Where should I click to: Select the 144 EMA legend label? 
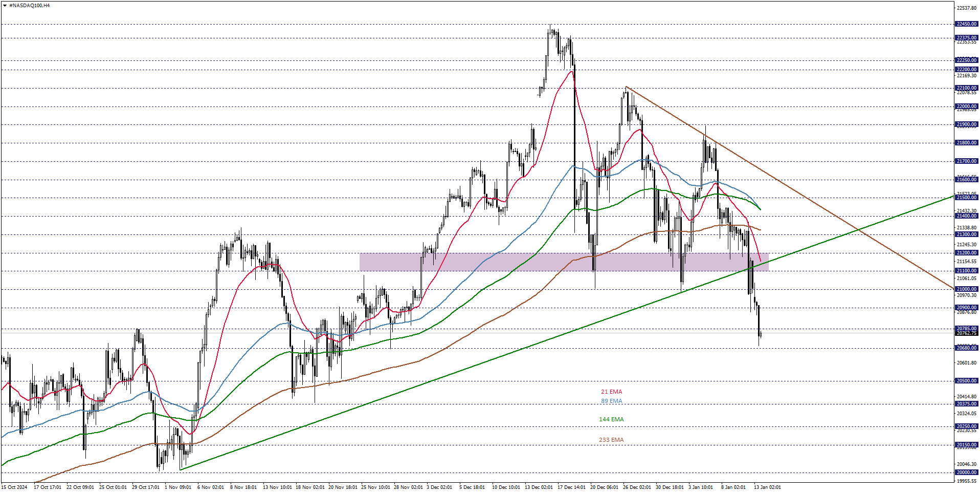click(x=611, y=420)
